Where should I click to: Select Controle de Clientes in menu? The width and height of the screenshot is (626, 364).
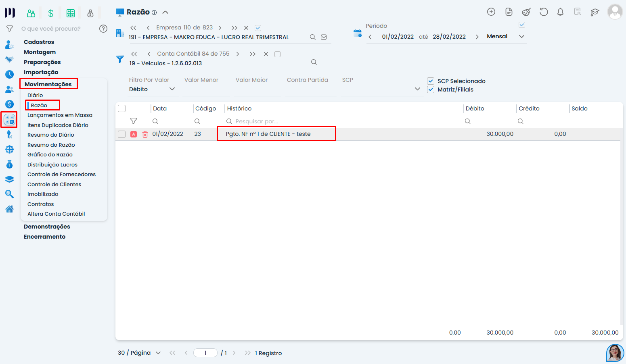tap(54, 184)
